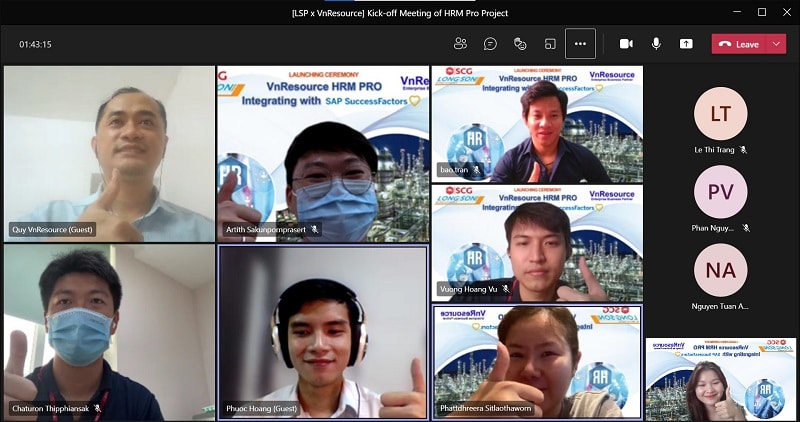Click the Phattdhreera Sitlaothaworn name label
This screenshot has height=422, width=800.
coord(485,408)
